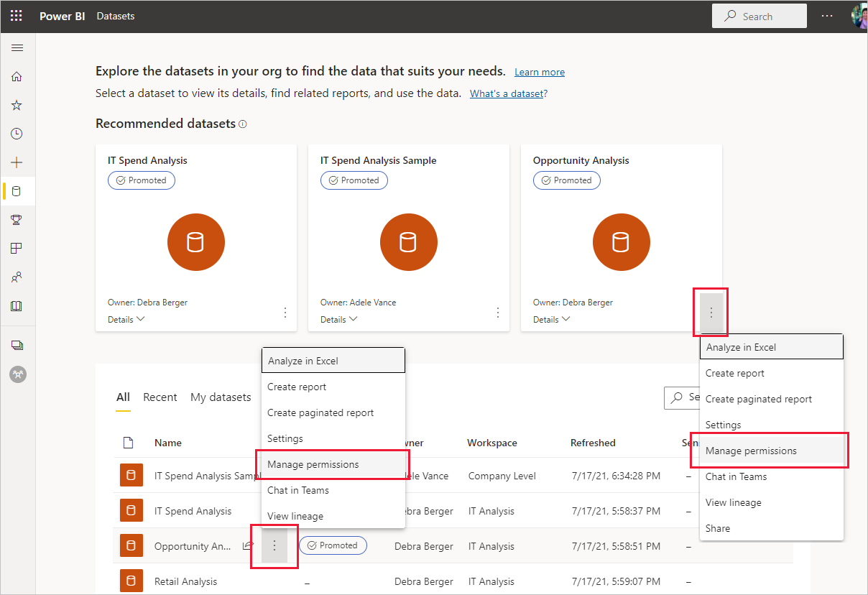
Task: Click the datasets list search field
Action: tap(682, 397)
